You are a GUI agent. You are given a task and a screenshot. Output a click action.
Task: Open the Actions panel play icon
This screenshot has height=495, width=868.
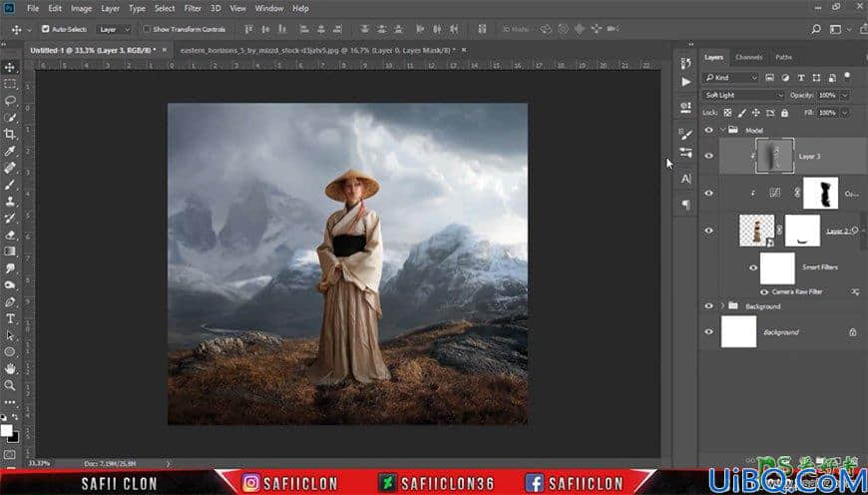pyautogui.click(x=685, y=82)
